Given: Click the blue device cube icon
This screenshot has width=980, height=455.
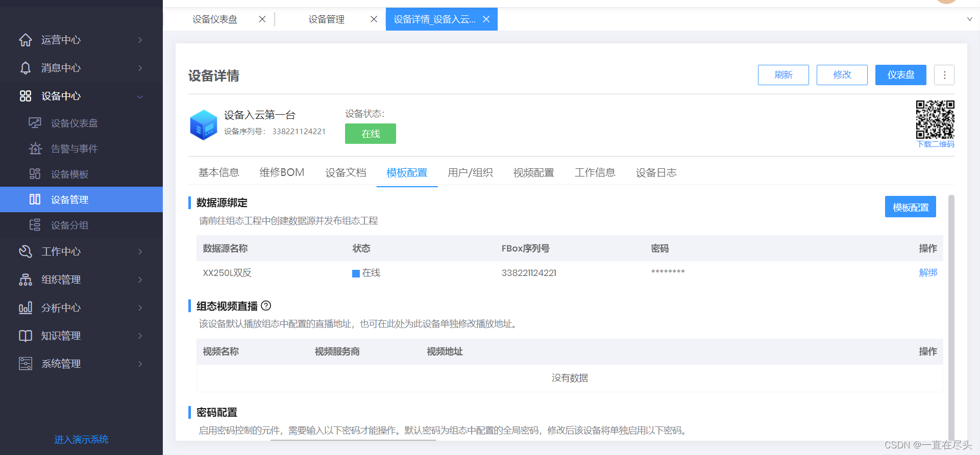Looking at the screenshot, I should 204,124.
